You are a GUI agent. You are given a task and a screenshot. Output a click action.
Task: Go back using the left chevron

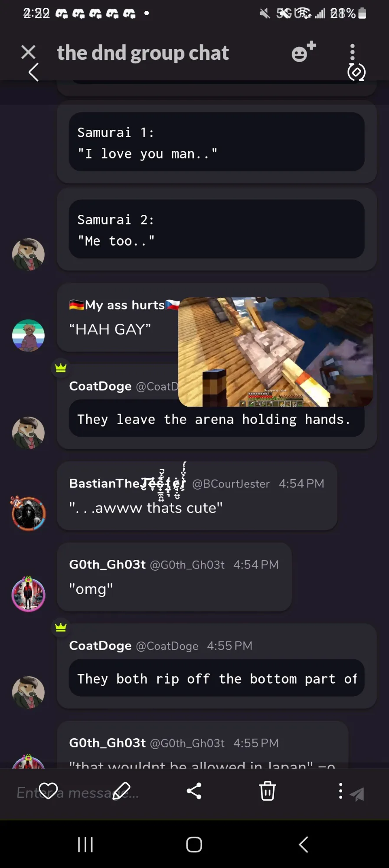(33, 72)
